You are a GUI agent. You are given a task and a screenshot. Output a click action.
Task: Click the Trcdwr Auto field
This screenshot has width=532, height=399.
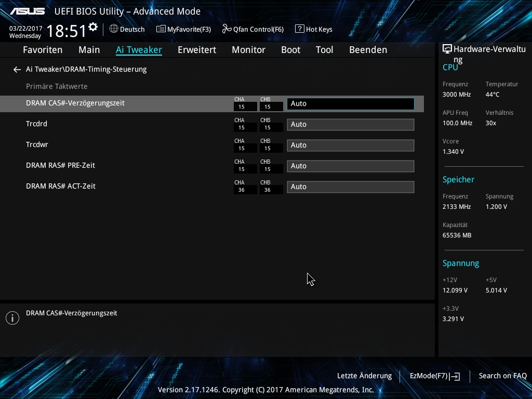tap(351, 145)
